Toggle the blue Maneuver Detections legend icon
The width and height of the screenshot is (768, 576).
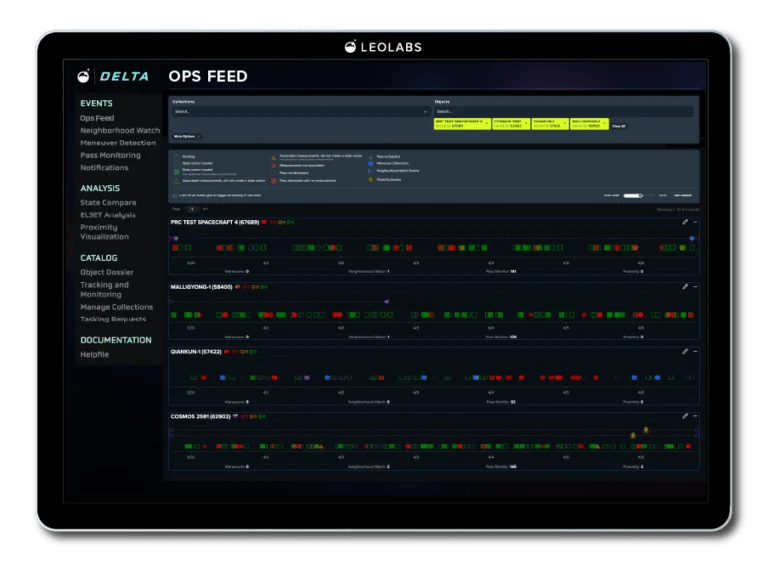click(x=371, y=164)
